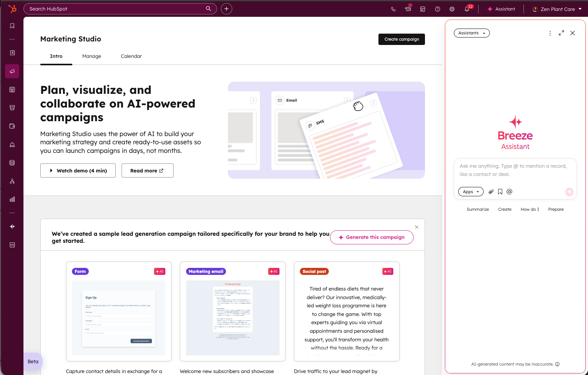Open the Form sample preview thumbnail

click(119, 318)
